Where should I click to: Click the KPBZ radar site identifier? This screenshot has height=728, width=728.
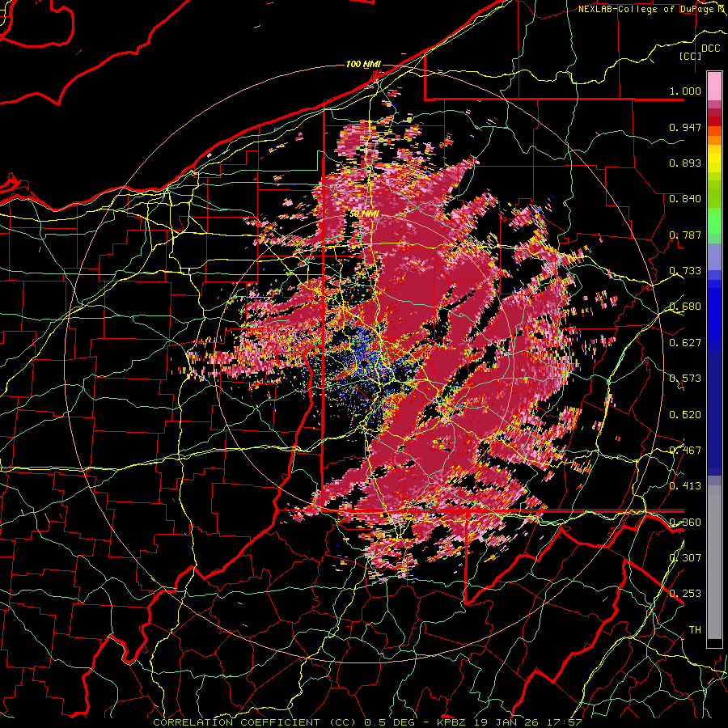click(x=453, y=722)
